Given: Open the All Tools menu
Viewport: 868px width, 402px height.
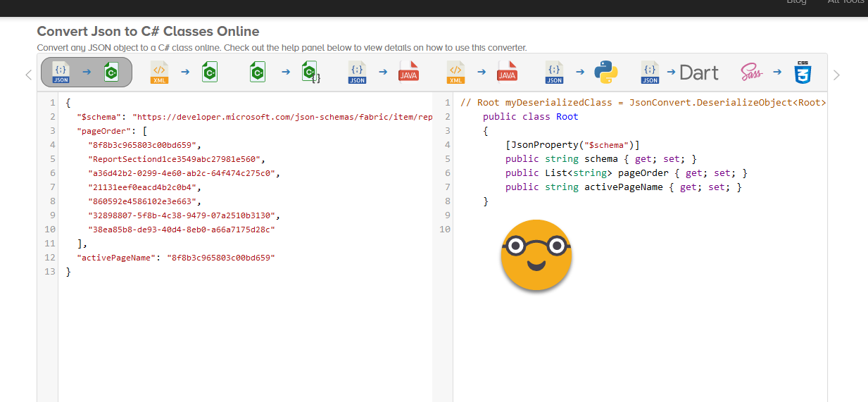Looking at the screenshot, I should coord(845,2).
